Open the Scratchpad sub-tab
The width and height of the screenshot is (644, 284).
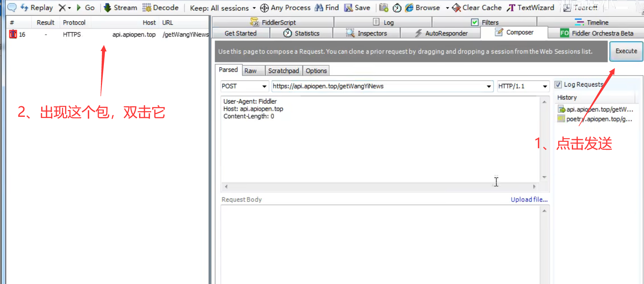tap(283, 71)
